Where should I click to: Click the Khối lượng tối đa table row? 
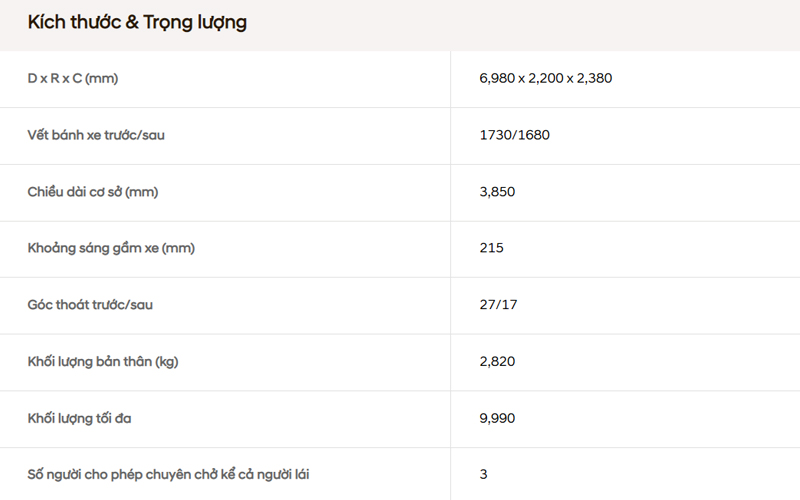click(400, 419)
